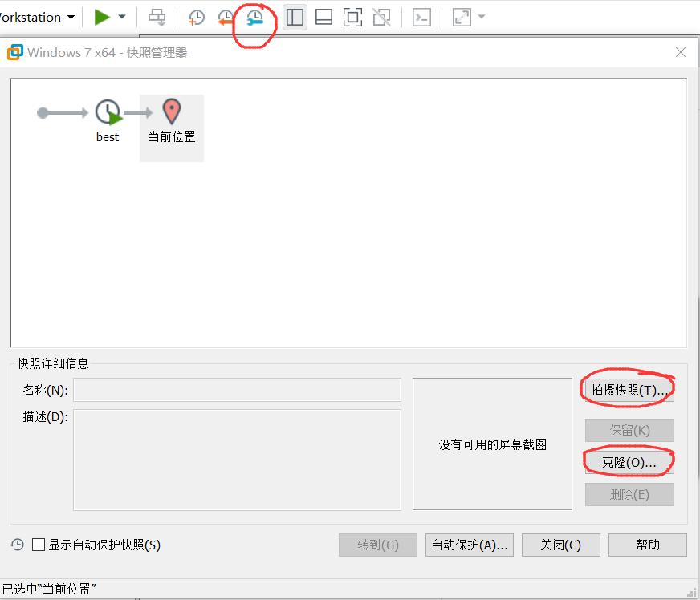Click the 克隆(O) clone button

629,463
